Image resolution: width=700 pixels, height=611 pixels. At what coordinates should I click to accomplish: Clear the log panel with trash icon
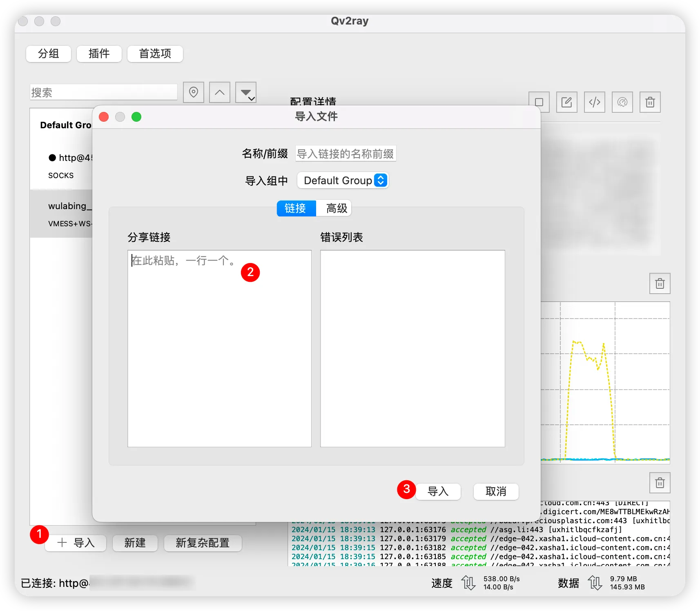pos(659,483)
